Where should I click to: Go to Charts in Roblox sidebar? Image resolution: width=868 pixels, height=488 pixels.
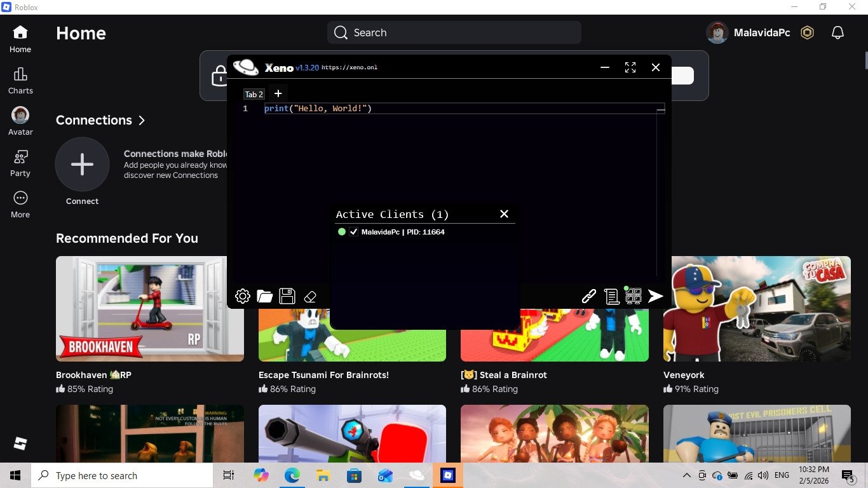pyautogui.click(x=20, y=81)
